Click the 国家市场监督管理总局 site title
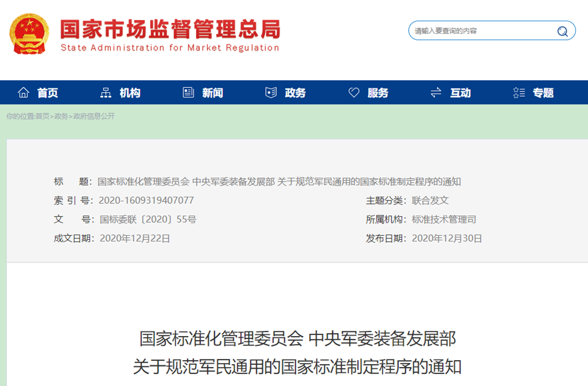This screenshot has height=386, width=588. [170, 29]
